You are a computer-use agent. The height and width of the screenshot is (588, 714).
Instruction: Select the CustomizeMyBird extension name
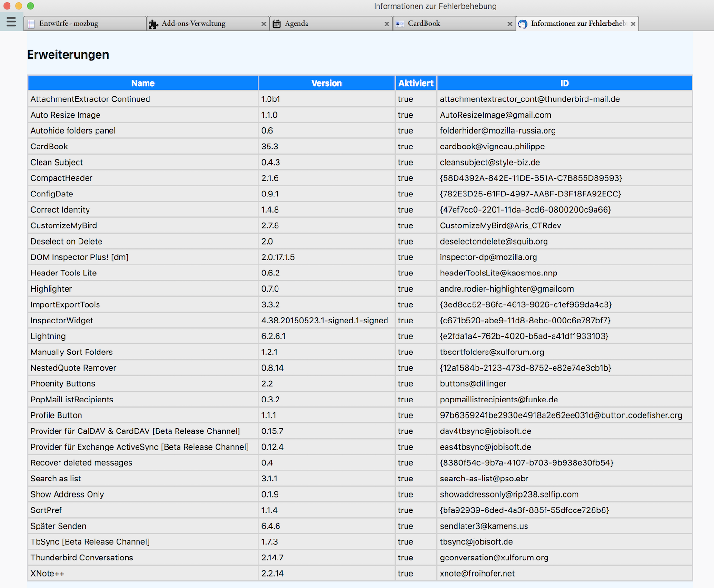(x=143, y=225)
